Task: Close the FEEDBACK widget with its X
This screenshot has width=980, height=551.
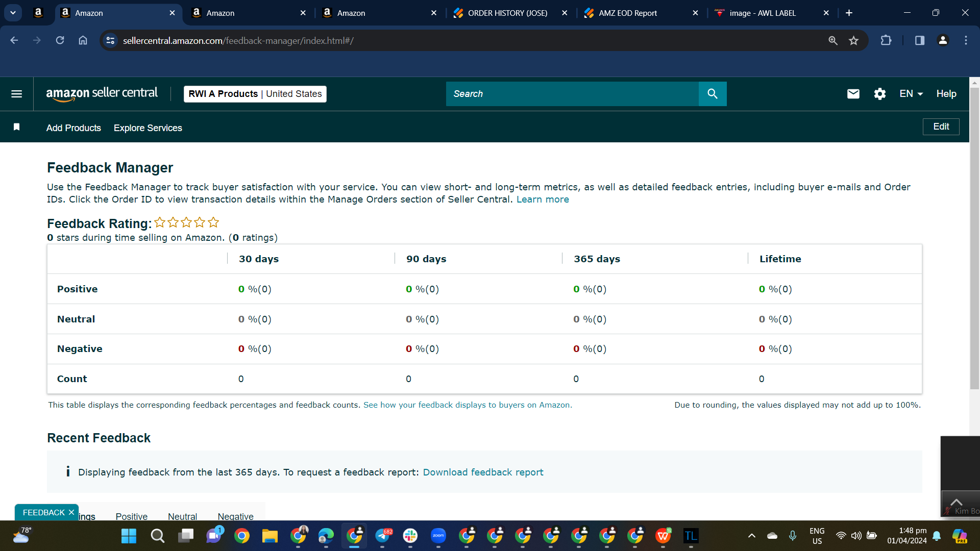Action: 71,512
